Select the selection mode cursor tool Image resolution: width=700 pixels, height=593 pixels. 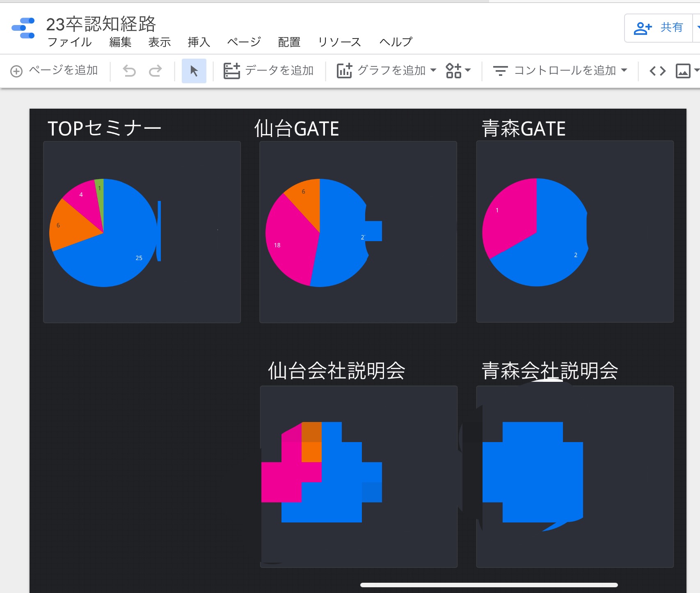(x=194, y=71)
